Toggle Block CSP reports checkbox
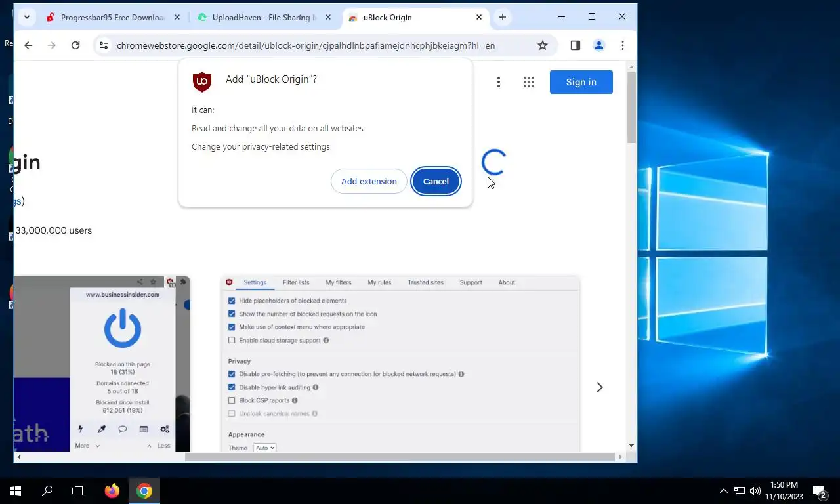Screen dimensions: 840x504 pos(232,400)
